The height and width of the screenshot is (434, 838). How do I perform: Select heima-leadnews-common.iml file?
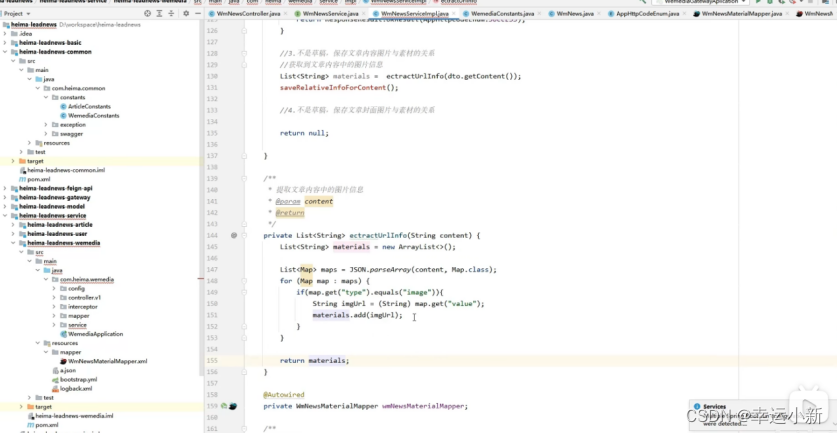(66, 170)
